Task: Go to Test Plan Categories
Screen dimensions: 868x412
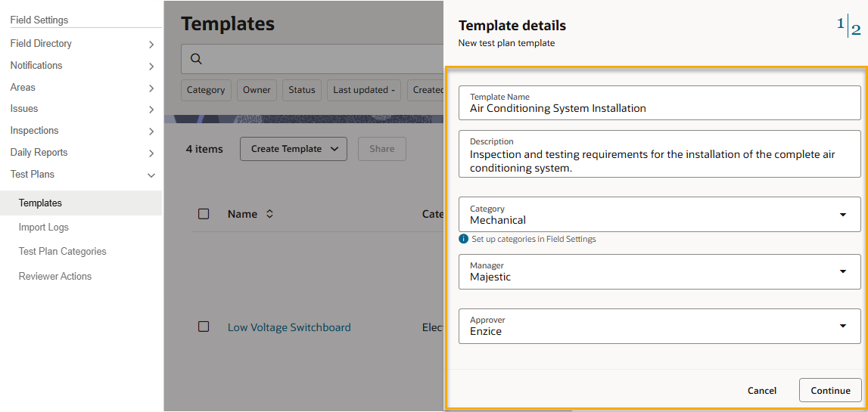Action: tap(63, 252)
